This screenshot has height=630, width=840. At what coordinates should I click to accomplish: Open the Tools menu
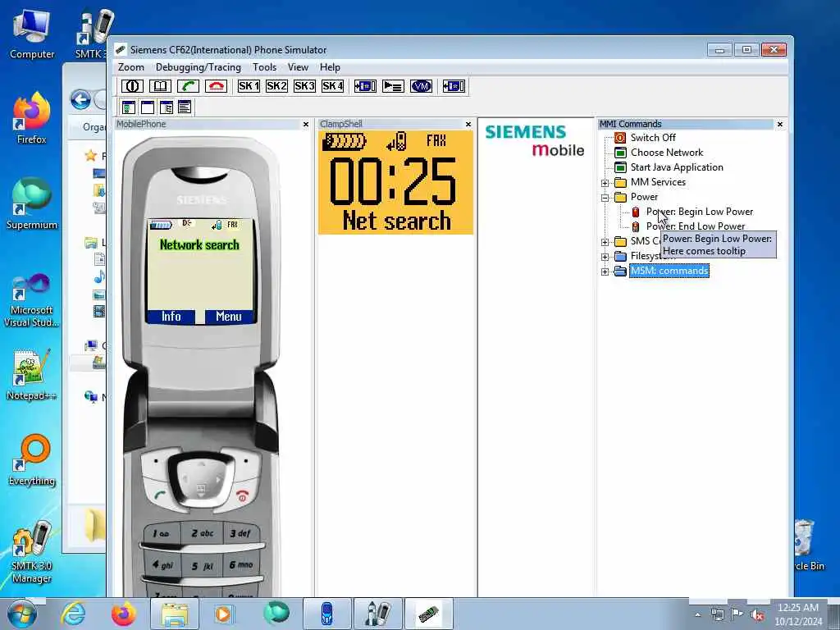point(265,67)
